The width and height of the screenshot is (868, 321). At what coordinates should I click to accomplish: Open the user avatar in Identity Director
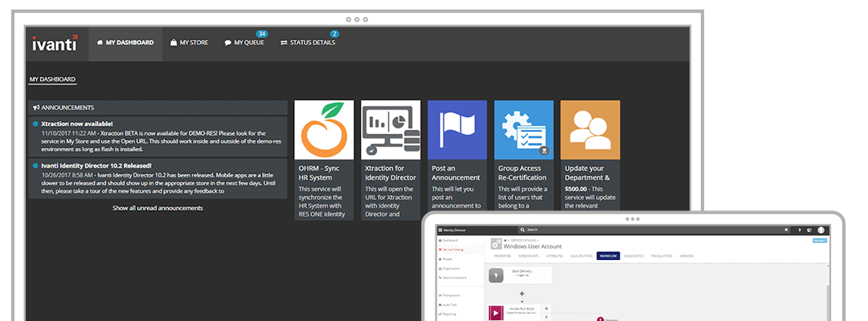click(x=821, y=230)
